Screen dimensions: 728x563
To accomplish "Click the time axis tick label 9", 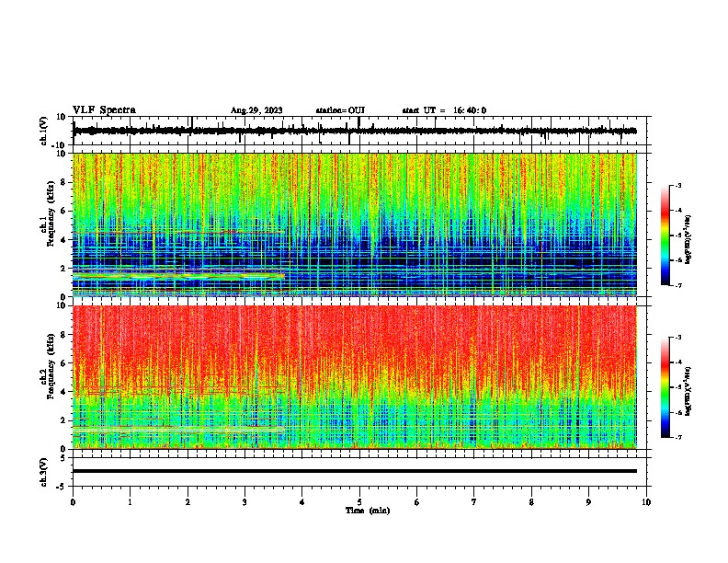I will click(x=588, y=502).
